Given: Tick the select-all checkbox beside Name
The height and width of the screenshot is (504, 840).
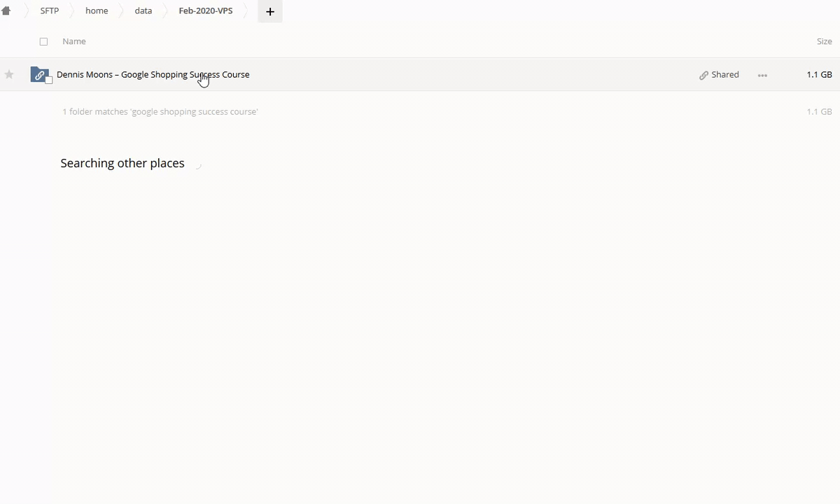Looking at the screenshot, I should coord(43,41).
